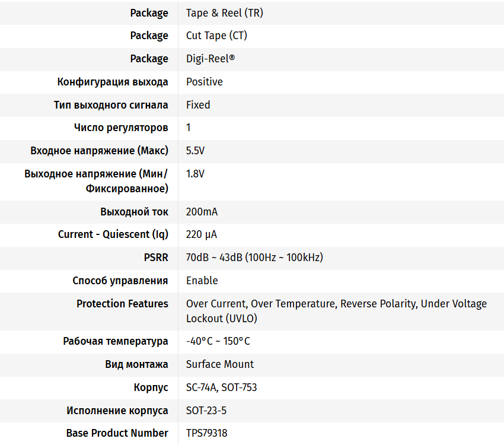Click the TPS79318 base product number
The height and width of the screenshot is (448, 504).
tap(206, 433)
